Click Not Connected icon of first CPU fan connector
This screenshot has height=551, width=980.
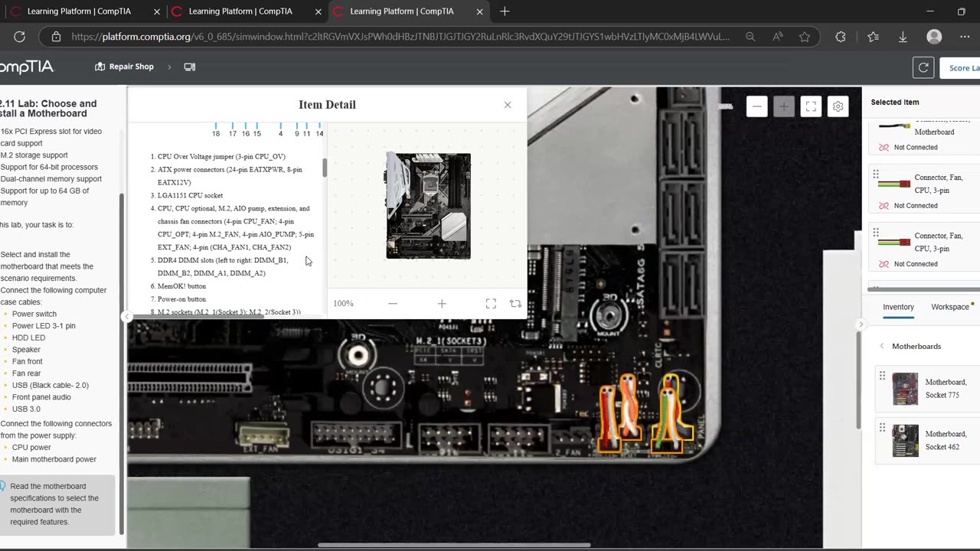(x=884, y=206)
